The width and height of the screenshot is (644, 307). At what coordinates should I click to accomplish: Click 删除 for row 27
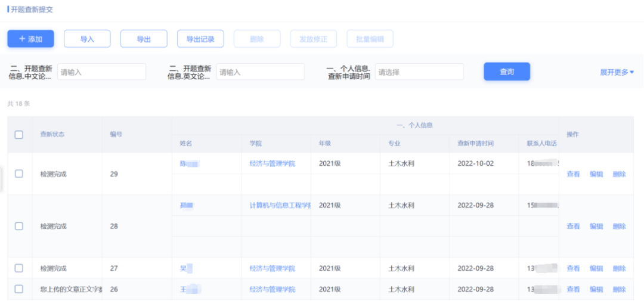620,268
